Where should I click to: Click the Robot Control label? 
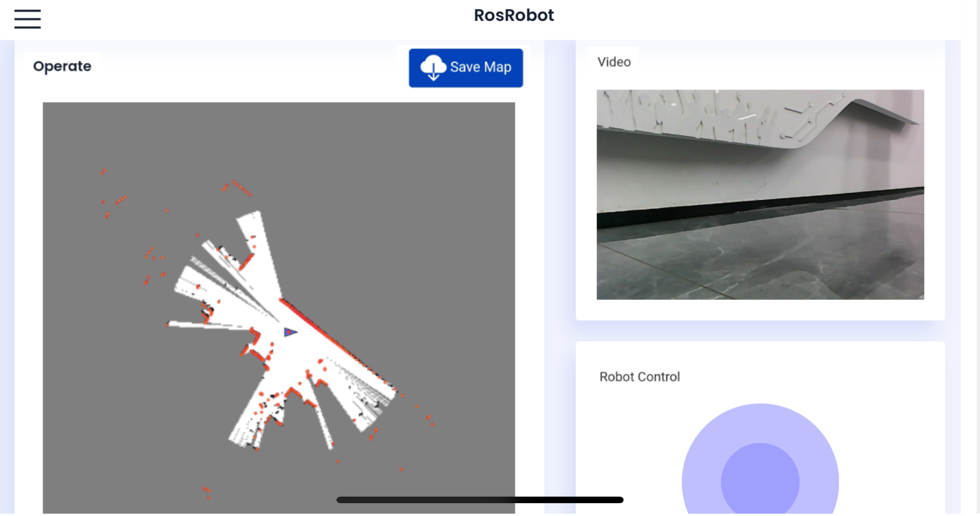point(639,377)
